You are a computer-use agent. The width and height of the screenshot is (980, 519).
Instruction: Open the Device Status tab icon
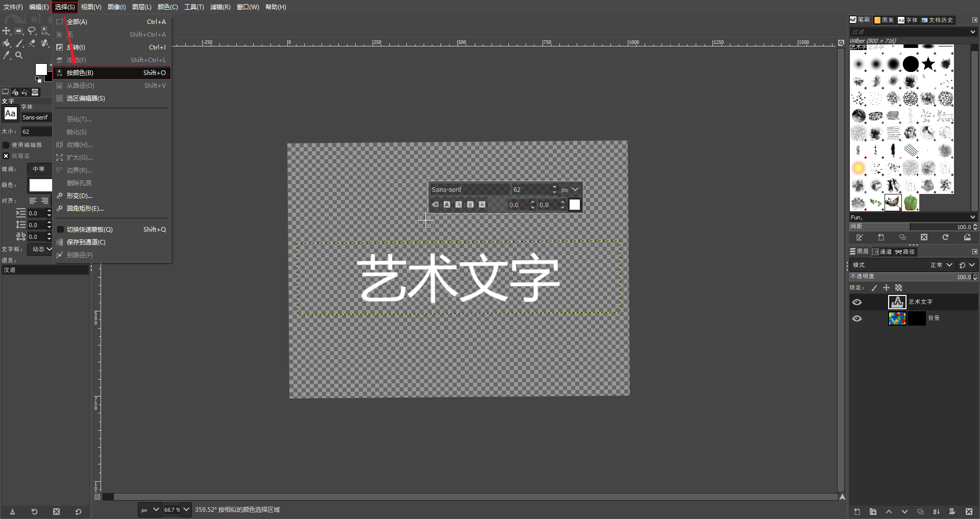pyautogui.click(x=15, y=92)
